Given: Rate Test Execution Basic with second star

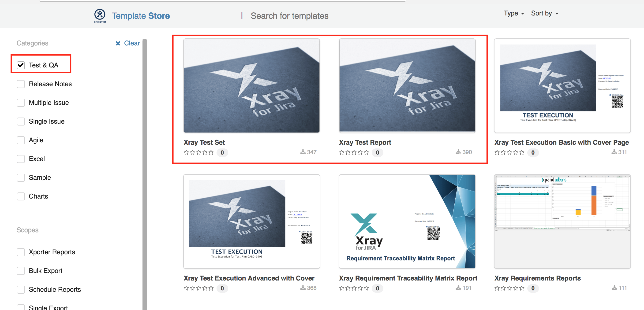Looking at the screenshot, I should pos(503,152).
